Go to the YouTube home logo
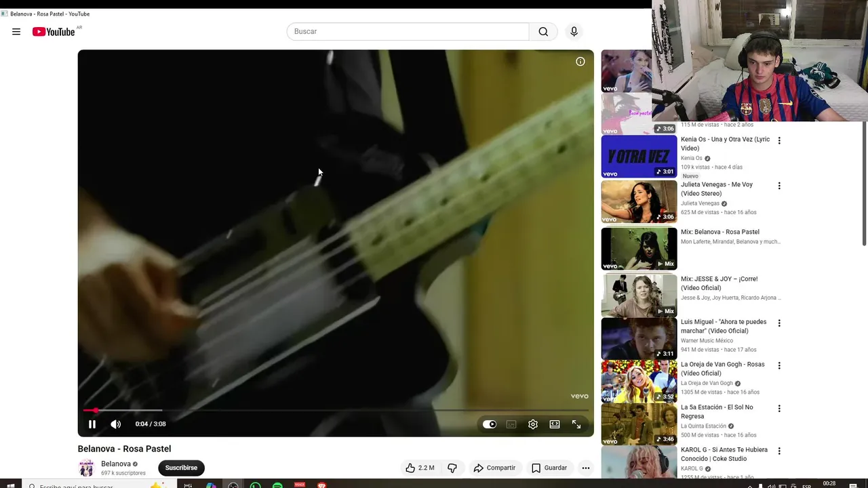Image resolution: width=868 pixels, height=488 pixels. 54,32
